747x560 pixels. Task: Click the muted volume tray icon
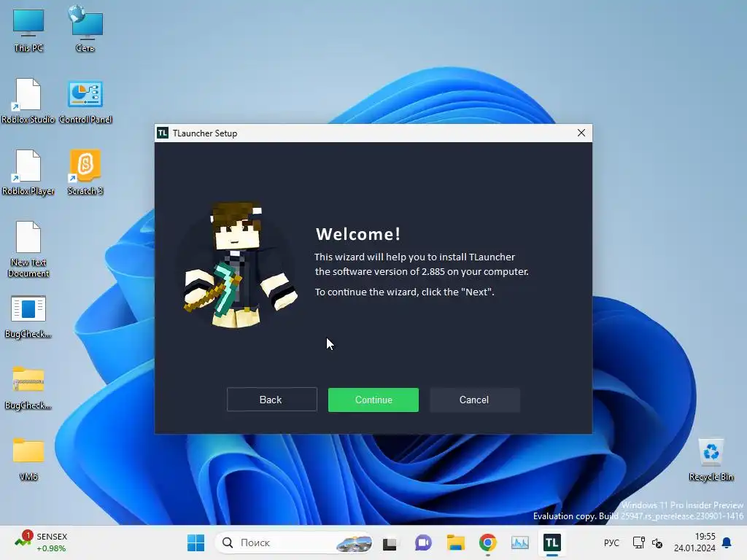(x=657, y=542)
